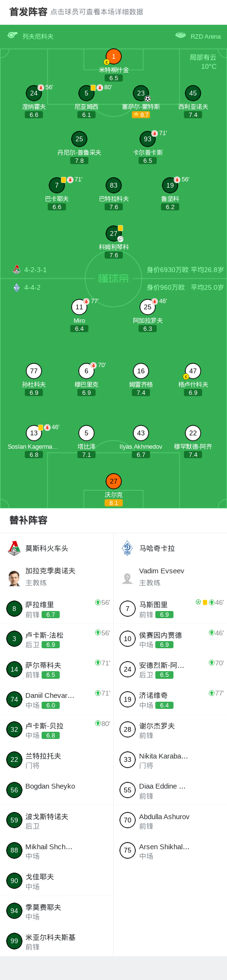This screenshot has width=227, height=980.
Task: Select number 83 player circle
Action: pos(113,185)
